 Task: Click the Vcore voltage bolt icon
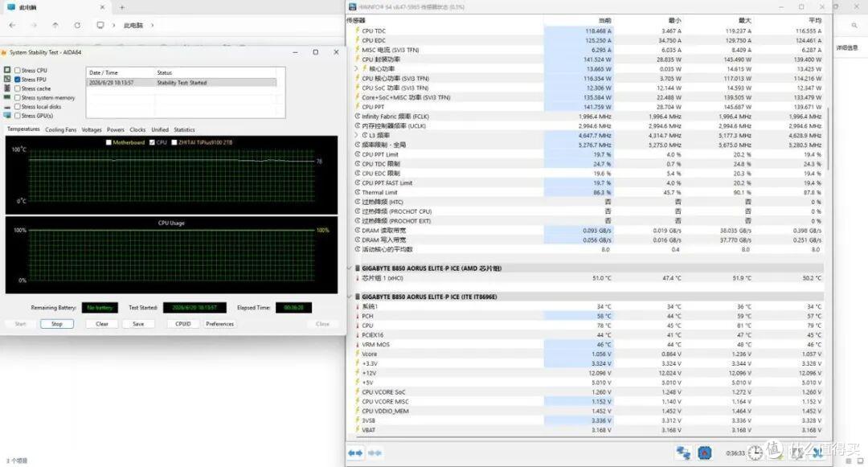(358, 354)
